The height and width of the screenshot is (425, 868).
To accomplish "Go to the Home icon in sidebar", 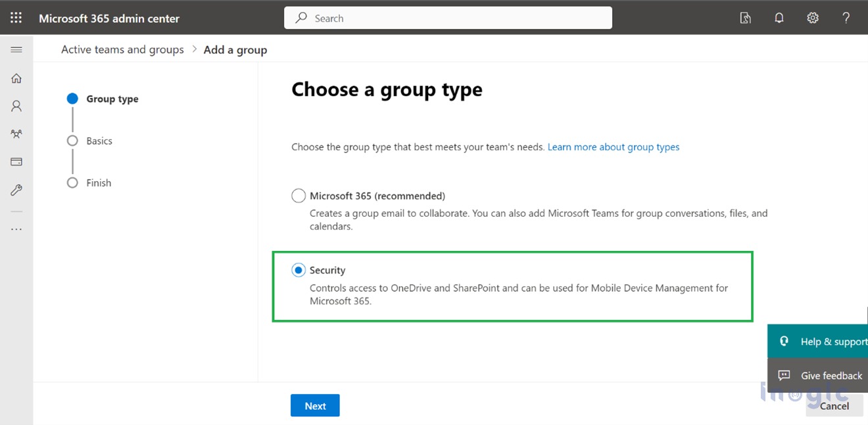I will (16, 78).
